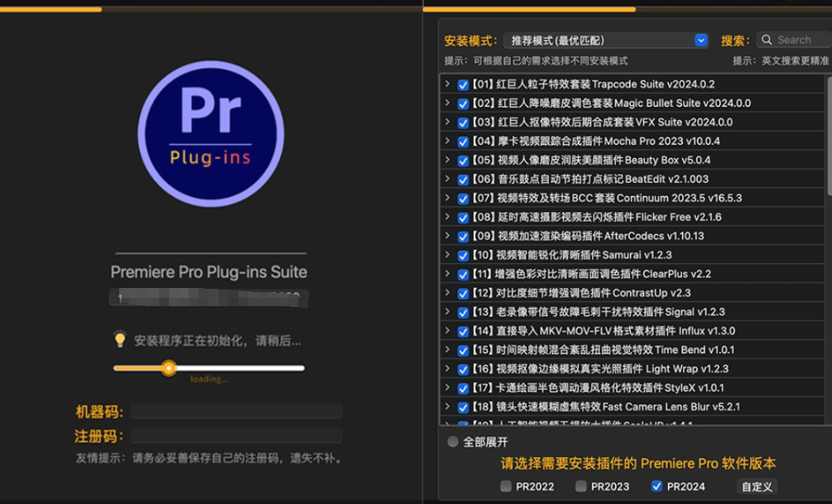Screen dimensions: 832x504
Task: Select 【04】 Mocha Pro 2023 v10.0.4 text
Action: (595, 142)
